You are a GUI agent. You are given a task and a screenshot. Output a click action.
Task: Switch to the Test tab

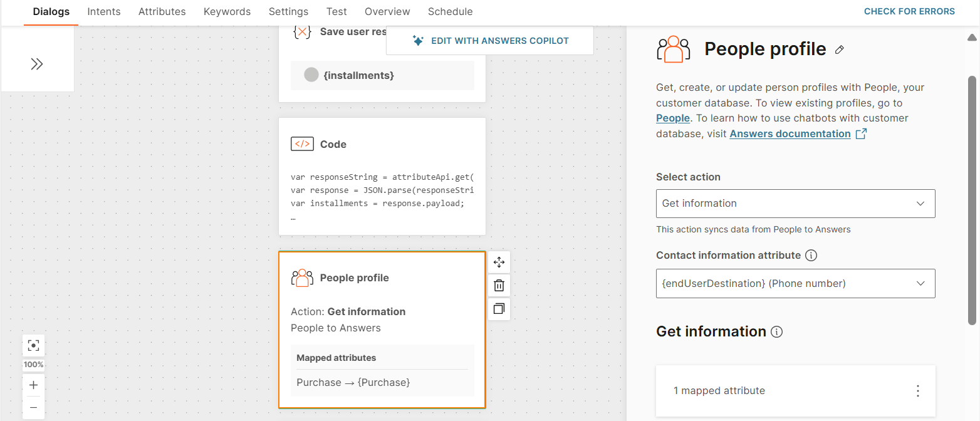336,11
